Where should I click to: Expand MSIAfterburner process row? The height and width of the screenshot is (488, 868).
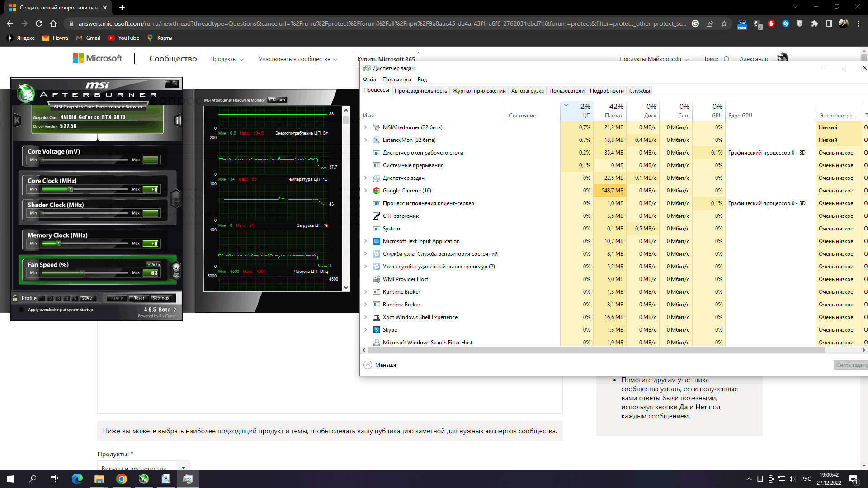pos(366,127)
